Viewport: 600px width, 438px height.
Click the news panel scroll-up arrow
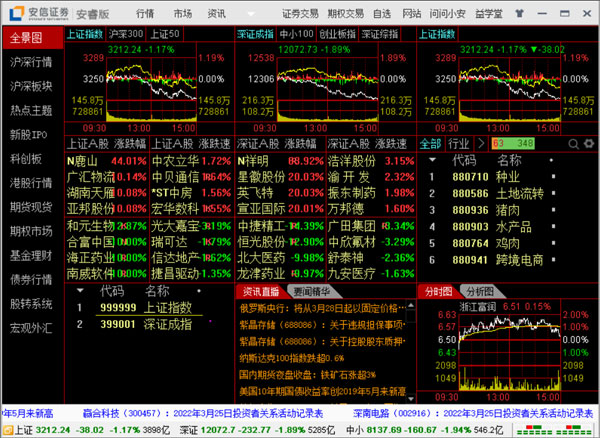411,306
